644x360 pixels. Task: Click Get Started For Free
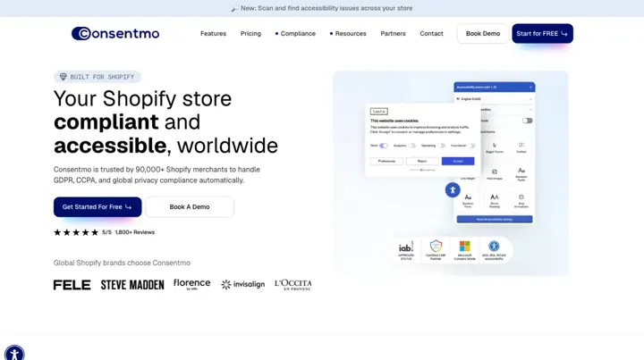click(97, 207)
